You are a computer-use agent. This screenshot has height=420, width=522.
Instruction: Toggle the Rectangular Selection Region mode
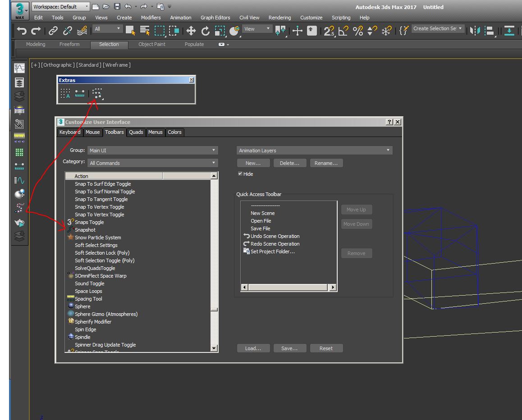159,31
